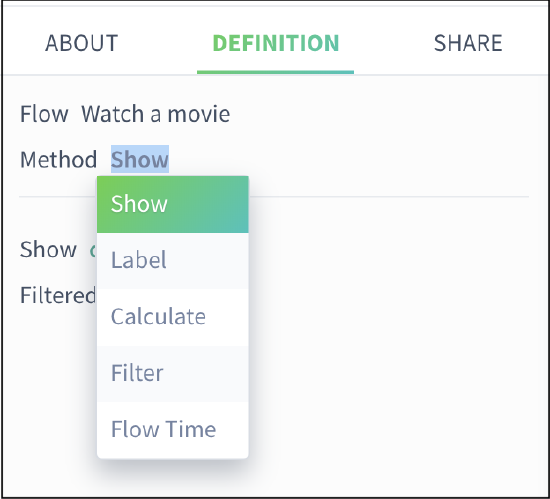
Task: Select the highlighted Show option in dropdown
Action: point(173,204)
